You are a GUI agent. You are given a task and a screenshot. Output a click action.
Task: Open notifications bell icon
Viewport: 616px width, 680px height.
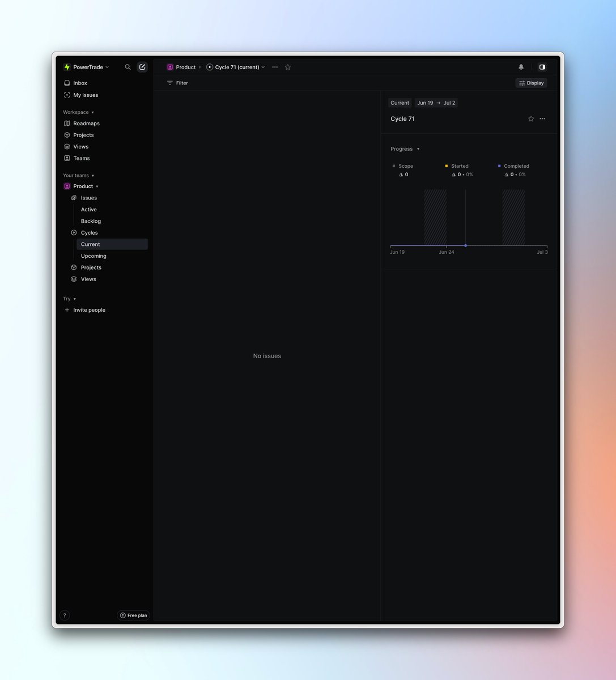coord(521,67)
